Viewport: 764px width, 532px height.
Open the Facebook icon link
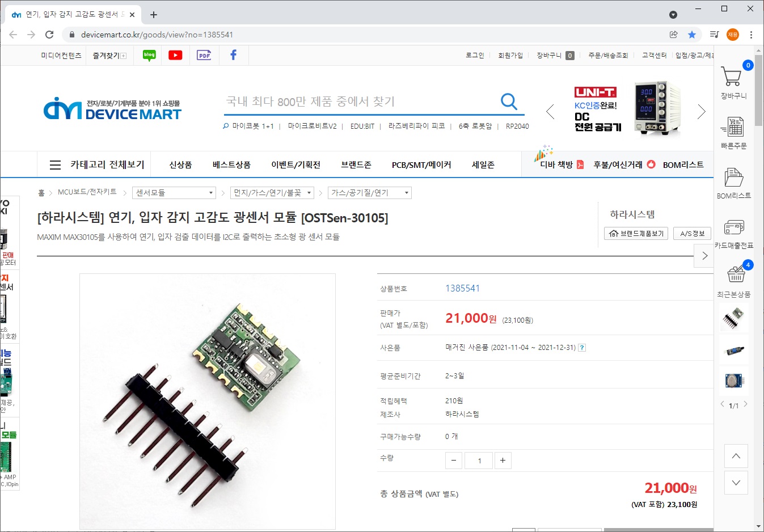[x=233, y=55]
